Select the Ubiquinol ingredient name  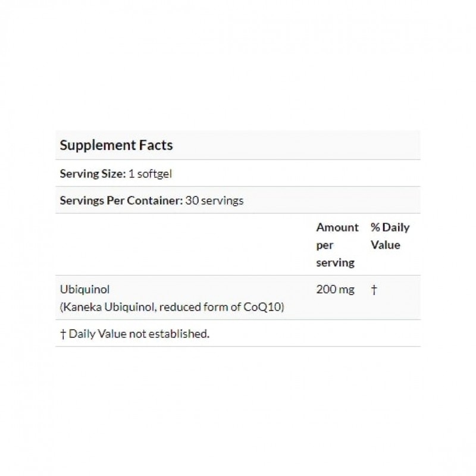point(82,290)
